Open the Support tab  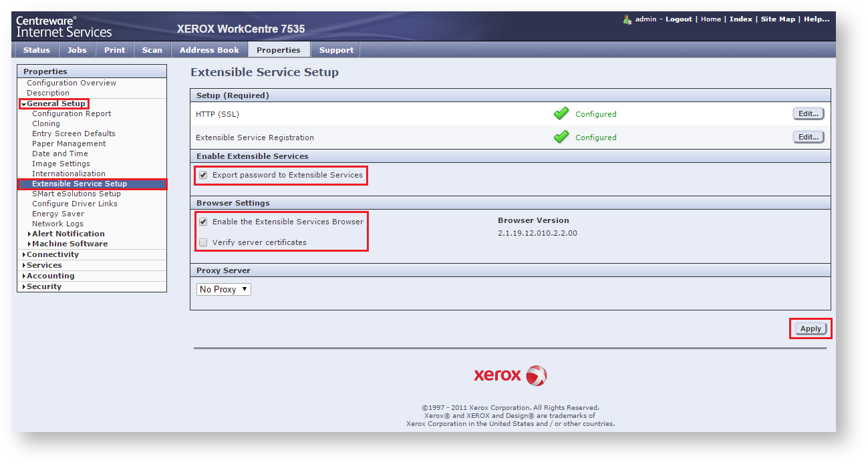(336, 50)
